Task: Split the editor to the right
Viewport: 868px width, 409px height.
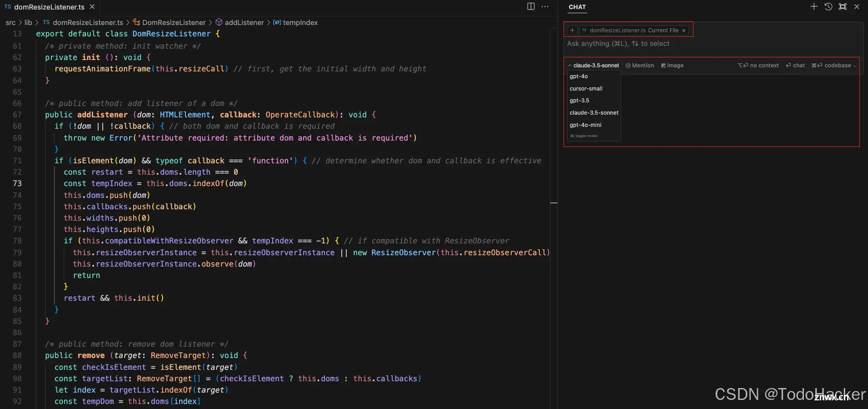Action: pos(531,6)
